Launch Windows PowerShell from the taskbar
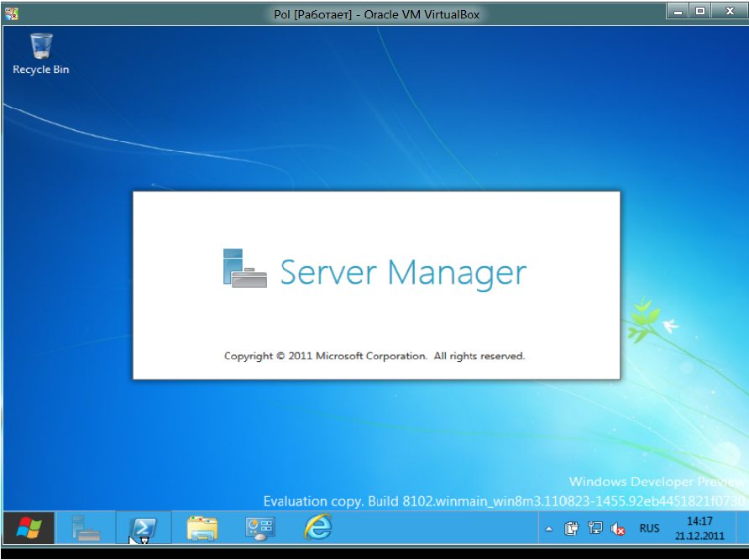 click(144, 527)
